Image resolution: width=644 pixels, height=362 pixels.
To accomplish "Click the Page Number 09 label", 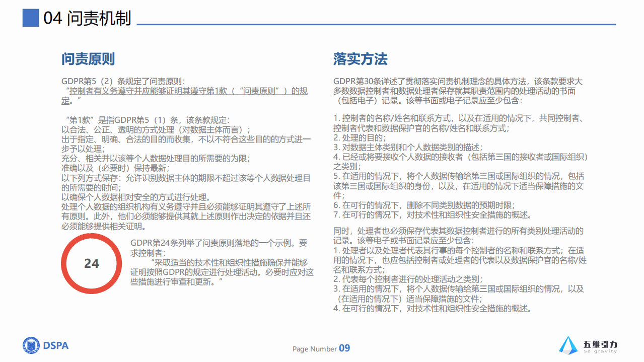I will click(x=321, y=348).
